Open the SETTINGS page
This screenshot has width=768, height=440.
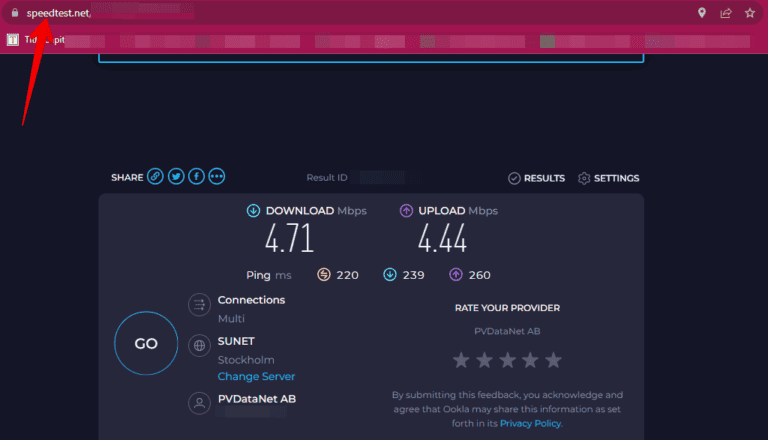pyautogui.click(x=608, y=178)
